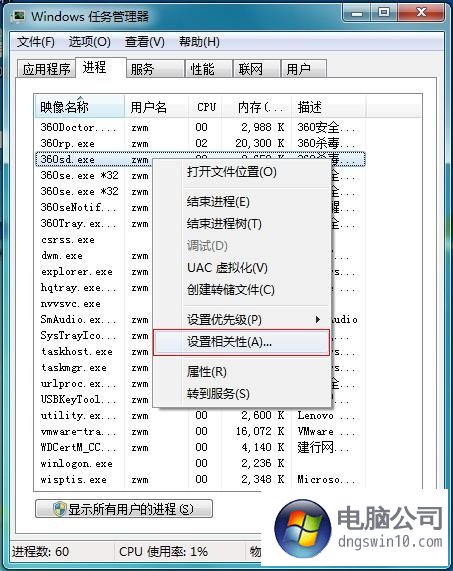Click 显示所有用户的进程 button
This screenshot has height=571, width=453.
coord(124,509)
